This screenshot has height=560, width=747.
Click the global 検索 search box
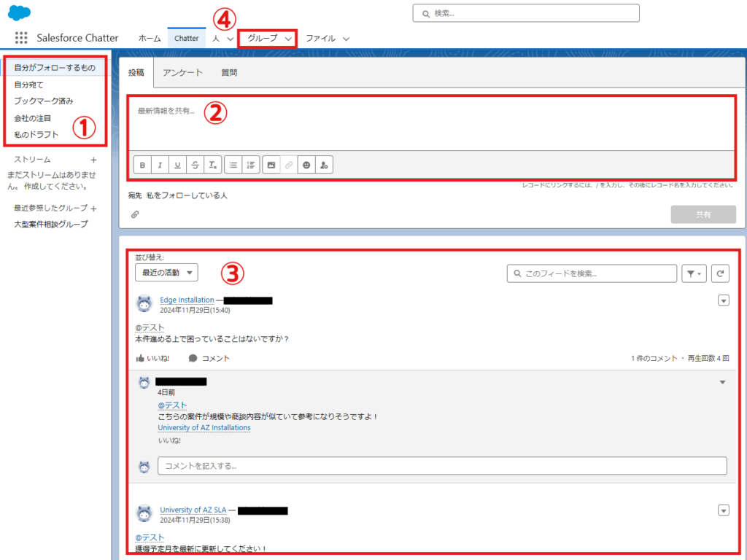coord(526,13)
